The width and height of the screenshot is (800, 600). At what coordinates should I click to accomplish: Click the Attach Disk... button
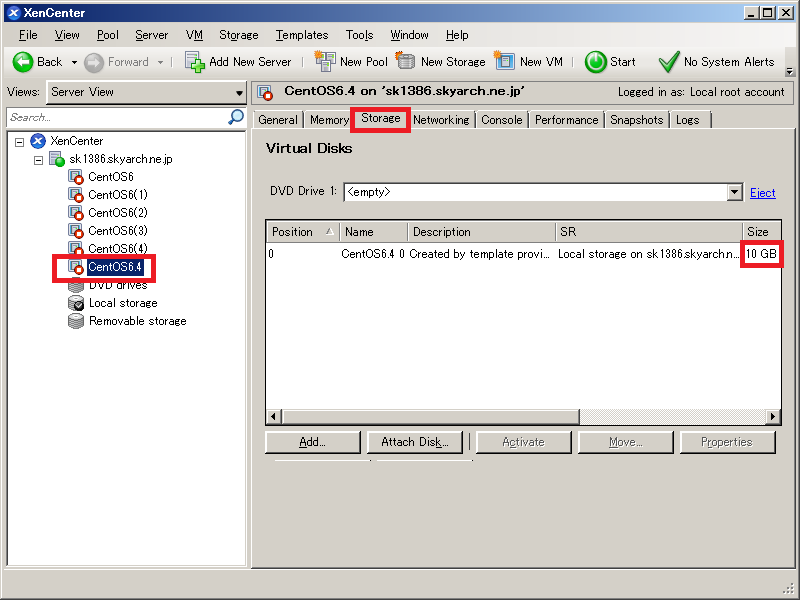(x=415, y=442)
